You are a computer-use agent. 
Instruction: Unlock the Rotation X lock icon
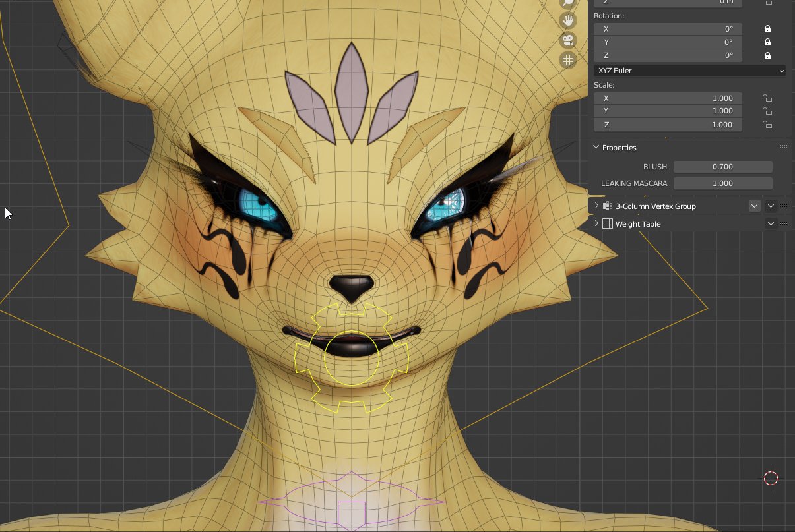click(x=767, y=29)
